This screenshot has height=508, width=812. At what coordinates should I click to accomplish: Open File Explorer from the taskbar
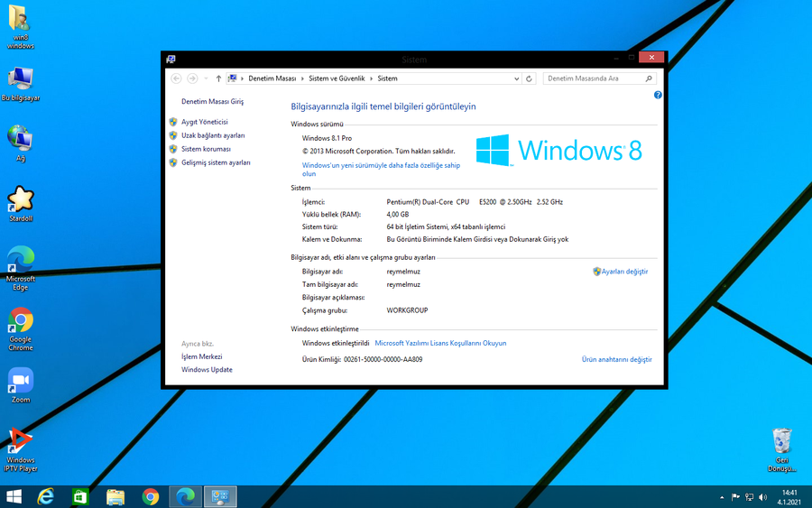(115, 496)
